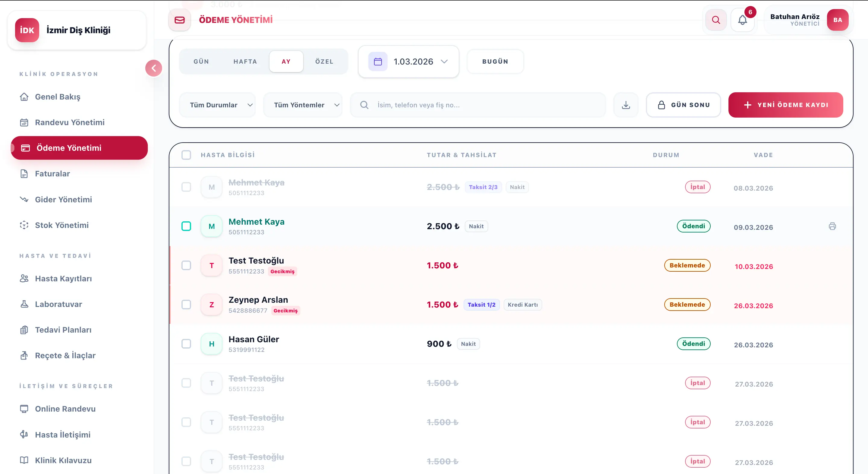Click the YENİ ÖDEME KAYDI button

pyautogui.click(x=785, y=105)
